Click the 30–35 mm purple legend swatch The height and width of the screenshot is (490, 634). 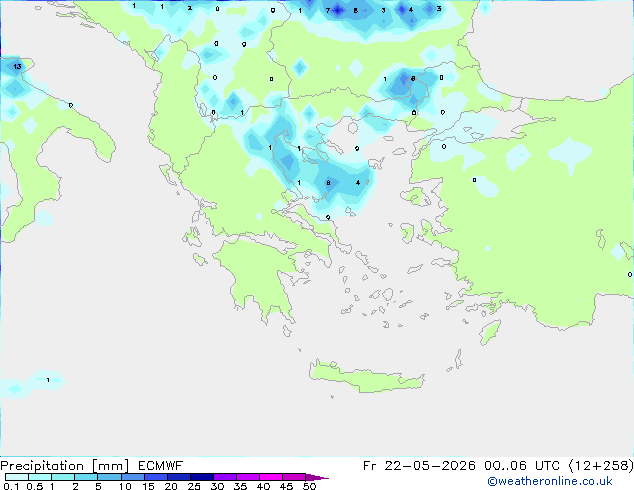pos(224,477)
